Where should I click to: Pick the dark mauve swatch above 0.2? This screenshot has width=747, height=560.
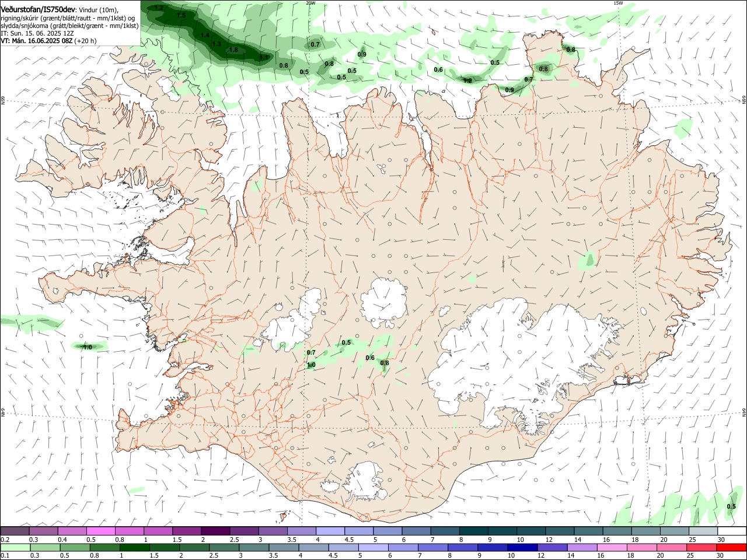coord(15,531)
